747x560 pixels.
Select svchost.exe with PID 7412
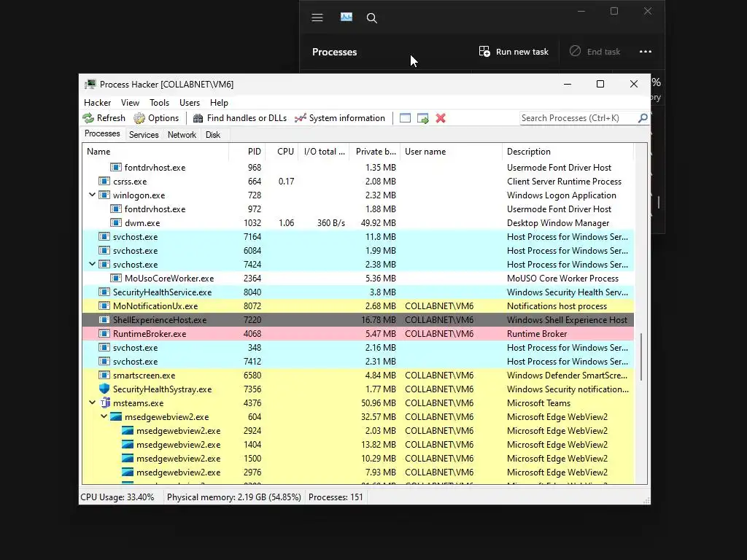click(358, 362)
